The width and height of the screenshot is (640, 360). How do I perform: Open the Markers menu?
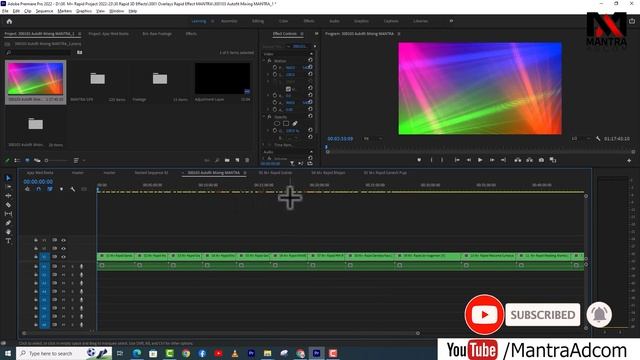coord(64,11)
